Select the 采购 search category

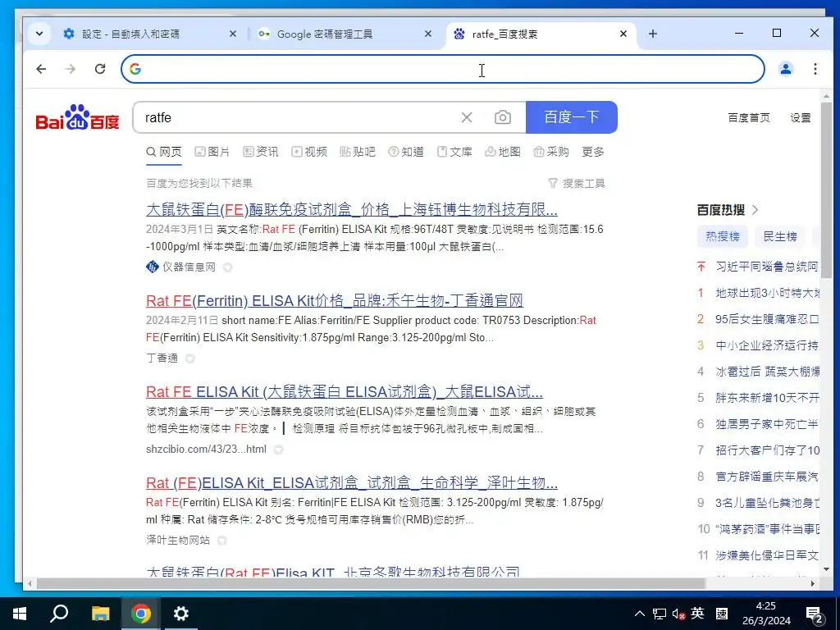point(551,152)
